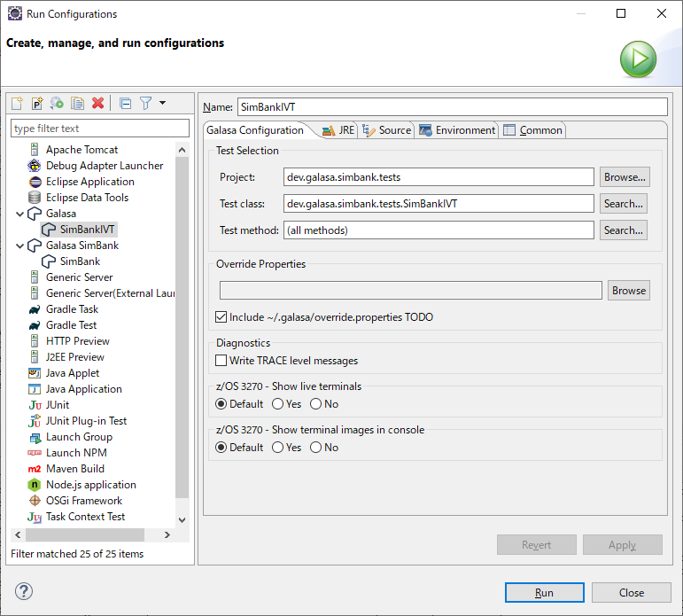Click the Maven Build m2 icon
The height and width of the screenshot is (616, 683).
coord(35,469)
